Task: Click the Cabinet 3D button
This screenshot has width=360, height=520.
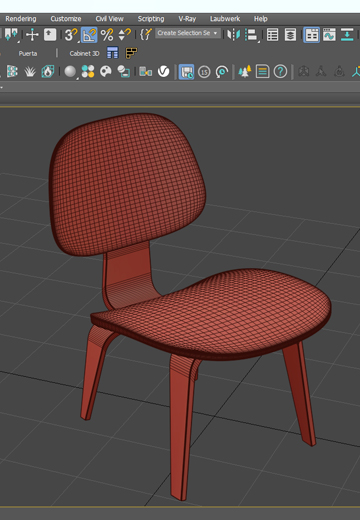Action: click(x=84, y=53)
